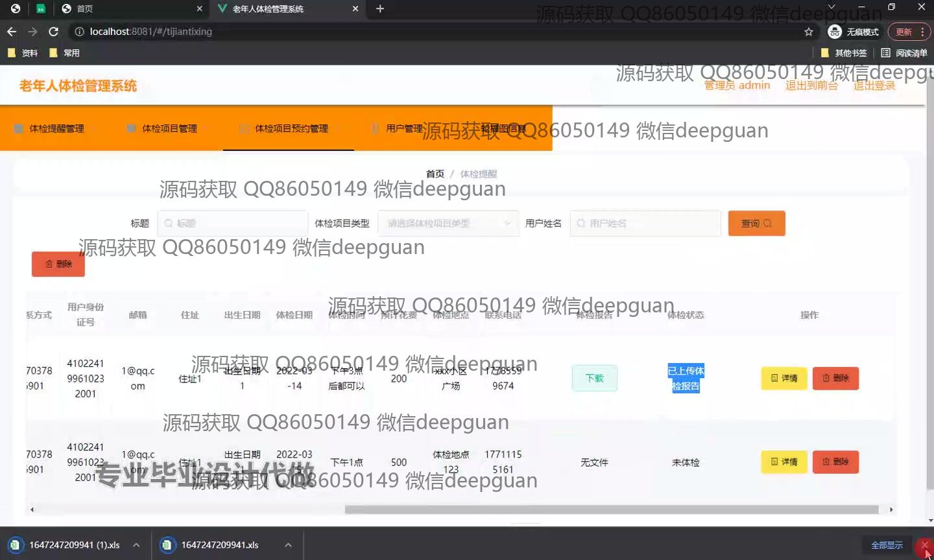This screenshot has height=560, width=934.
Task: Click the horizontal table scrollbar
Action: [611, 509]
